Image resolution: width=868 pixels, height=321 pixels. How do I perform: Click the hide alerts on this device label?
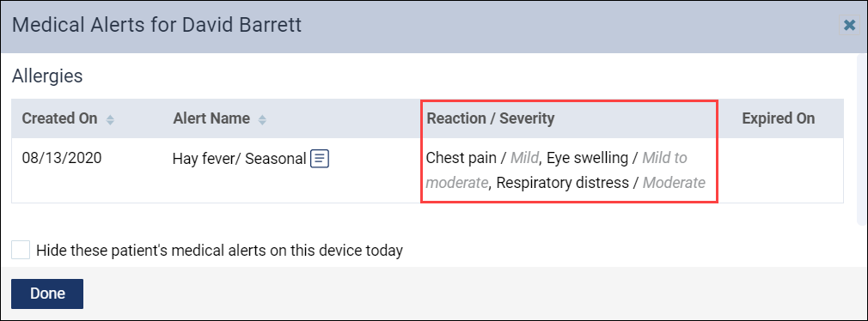(219, 251)
